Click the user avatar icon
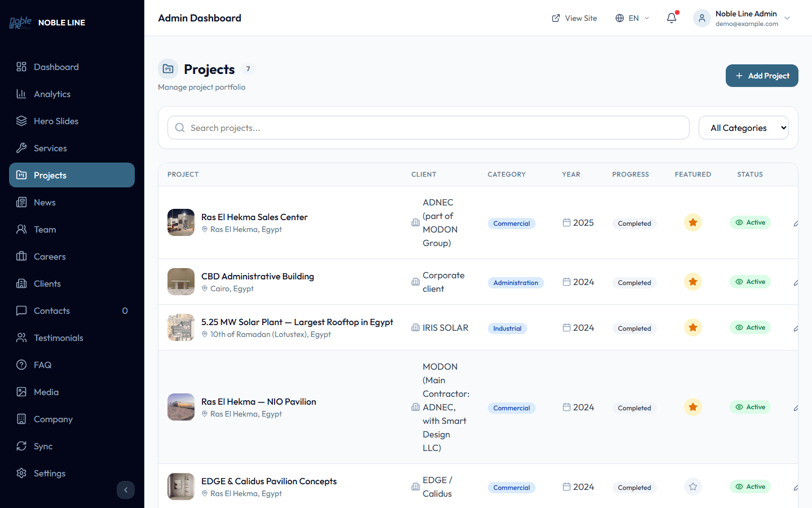Image resolution: width=812 pixels, height=508 pixels. coord(702,18)
